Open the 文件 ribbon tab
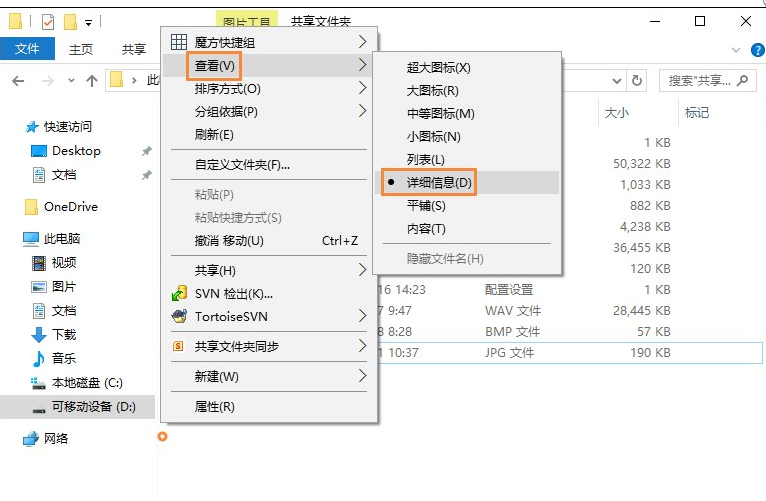Screen dimensions: 766x501 [27, 49]
